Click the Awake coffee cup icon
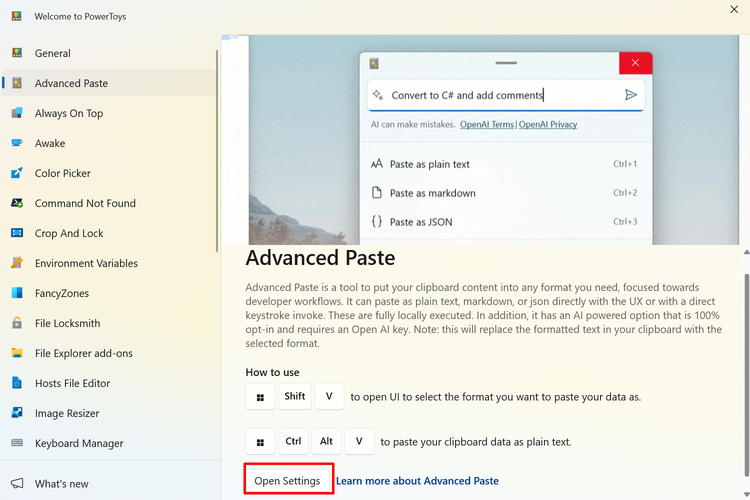750x500 pixels. click(x=17, y=143)
